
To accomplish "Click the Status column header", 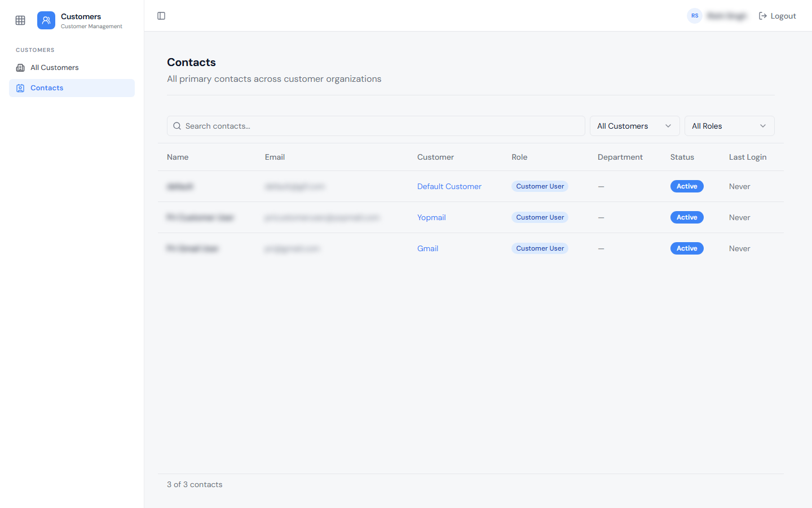I will (682, 157).
